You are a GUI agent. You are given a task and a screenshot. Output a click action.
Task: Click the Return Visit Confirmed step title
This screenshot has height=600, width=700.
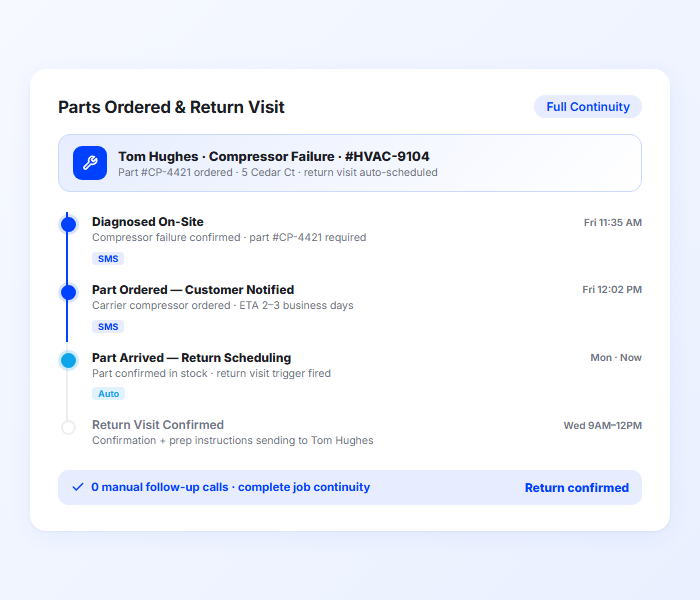[158, 425]
